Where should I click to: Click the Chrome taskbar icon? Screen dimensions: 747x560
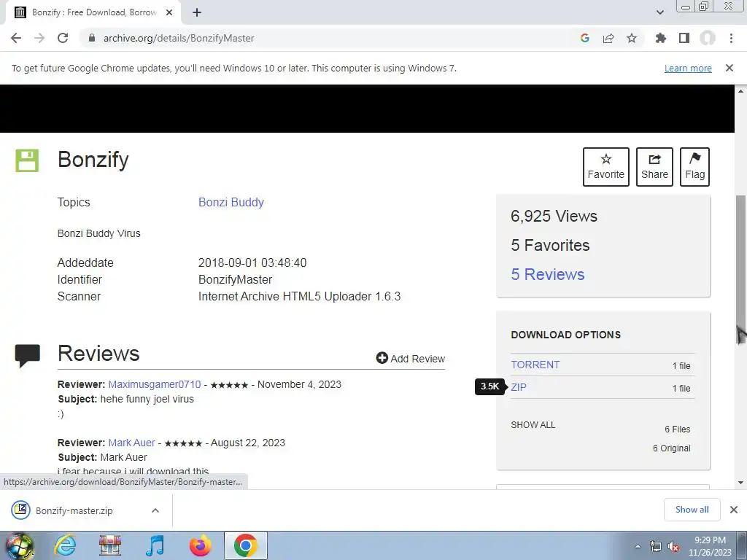click(245, 545)
